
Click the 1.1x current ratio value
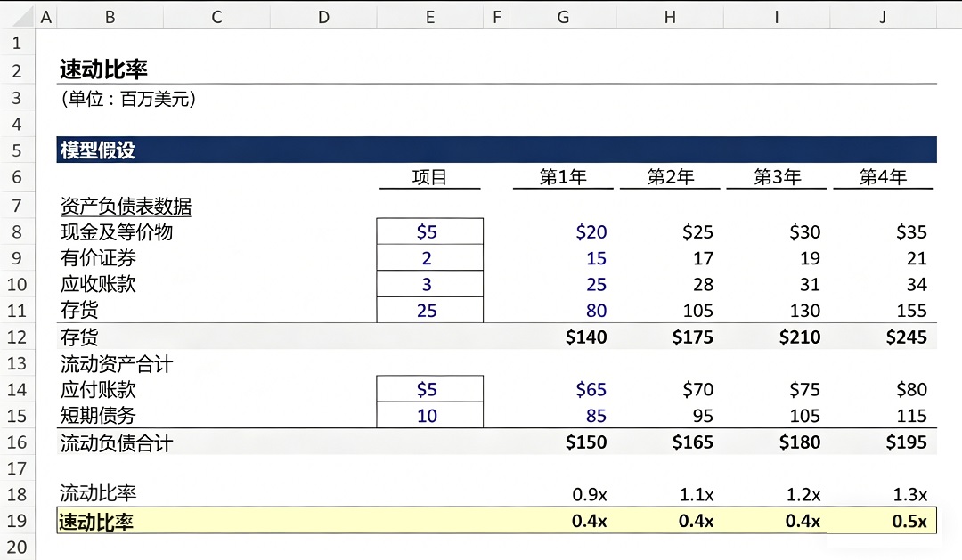pos(697,494)
